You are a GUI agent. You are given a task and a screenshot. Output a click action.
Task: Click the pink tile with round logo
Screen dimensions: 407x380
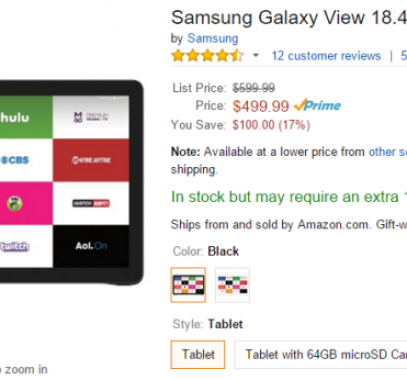coord(26,203)
